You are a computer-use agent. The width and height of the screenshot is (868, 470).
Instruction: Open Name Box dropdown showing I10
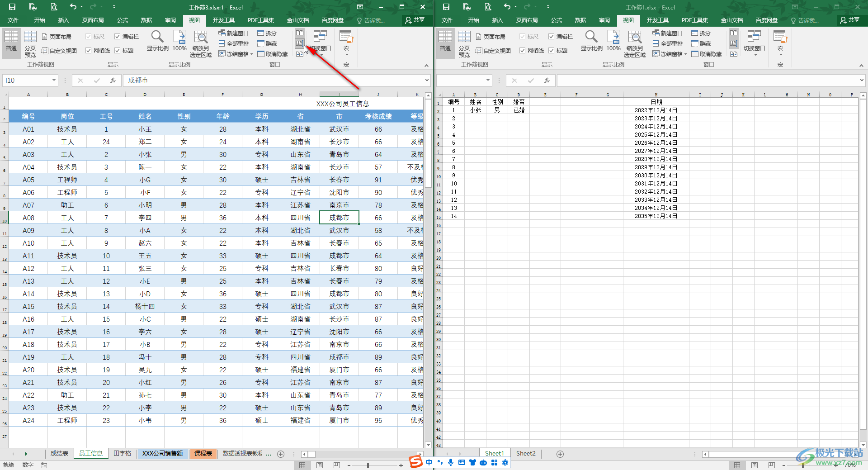[x=54, y=81]
